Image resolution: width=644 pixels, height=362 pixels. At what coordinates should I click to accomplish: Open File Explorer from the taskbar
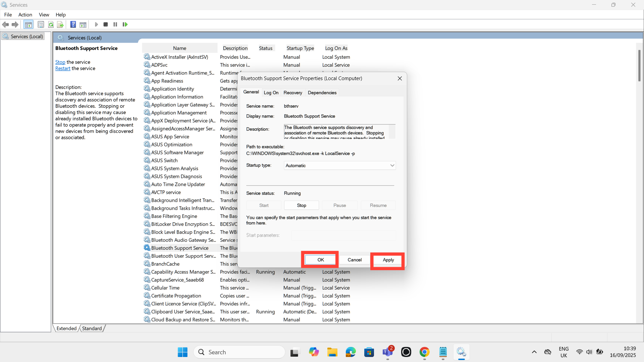click(332, 352)
